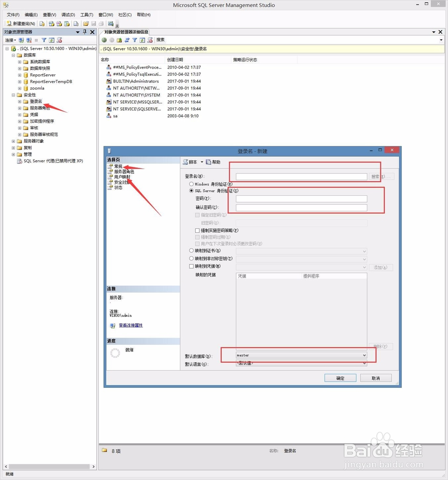Select the 登录名 folder in the tree
This screenshot has height=480, width=448.
coord(36,101)
